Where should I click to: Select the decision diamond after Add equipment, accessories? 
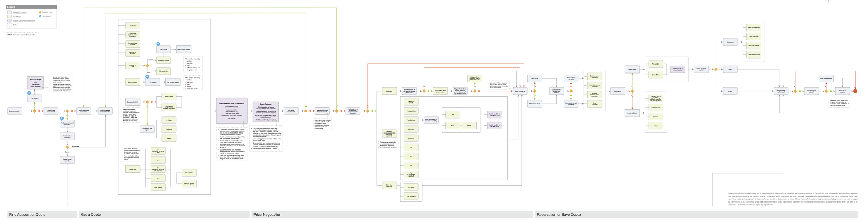368,111
